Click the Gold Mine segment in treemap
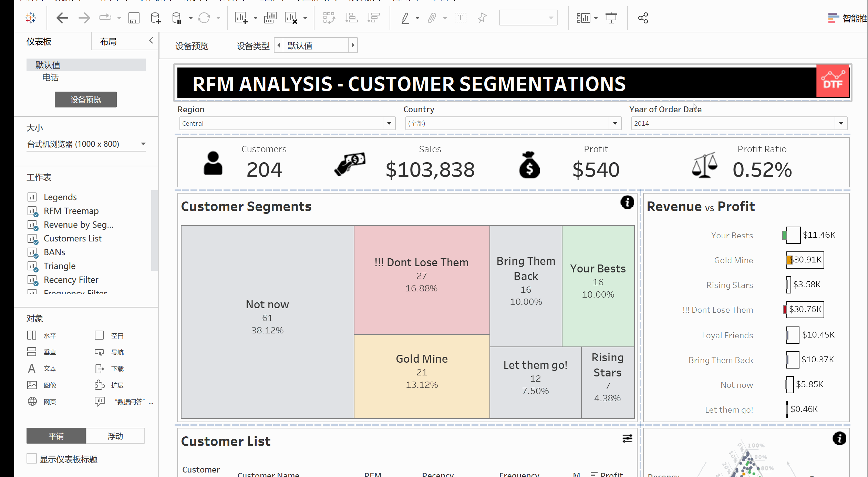The width and height of the screenshot is (868, 477). (x=421, y=370)
